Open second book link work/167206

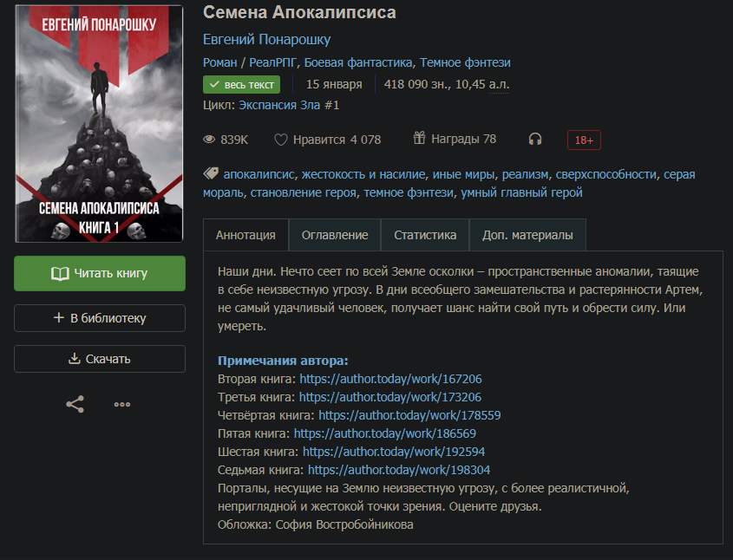[x=390, y=379]
